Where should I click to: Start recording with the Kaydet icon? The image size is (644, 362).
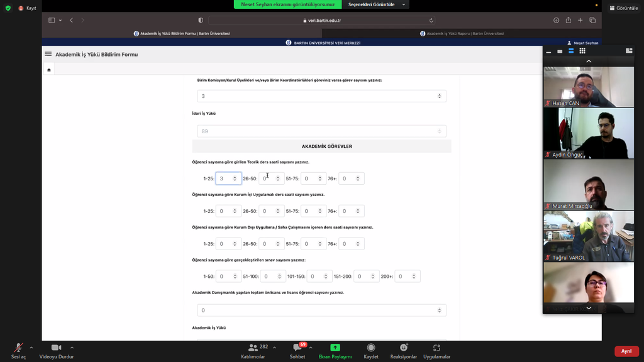pyautogui.click(x=371, y=348)
